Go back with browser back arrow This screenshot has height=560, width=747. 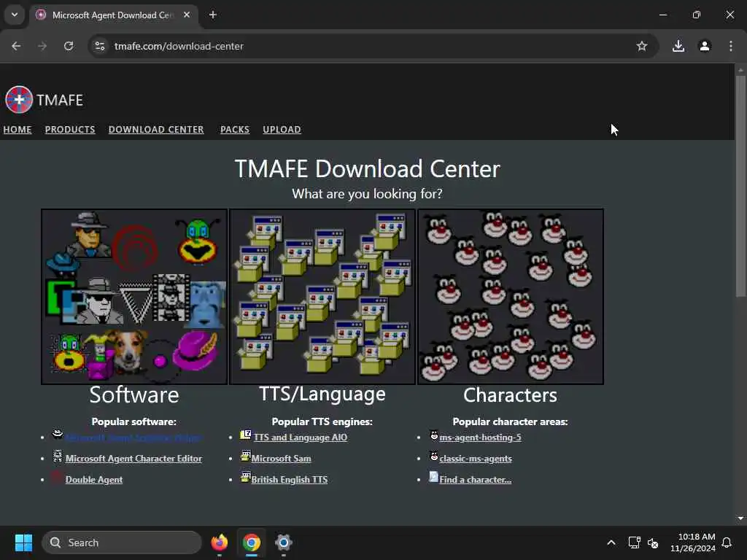tap(16, 46)
